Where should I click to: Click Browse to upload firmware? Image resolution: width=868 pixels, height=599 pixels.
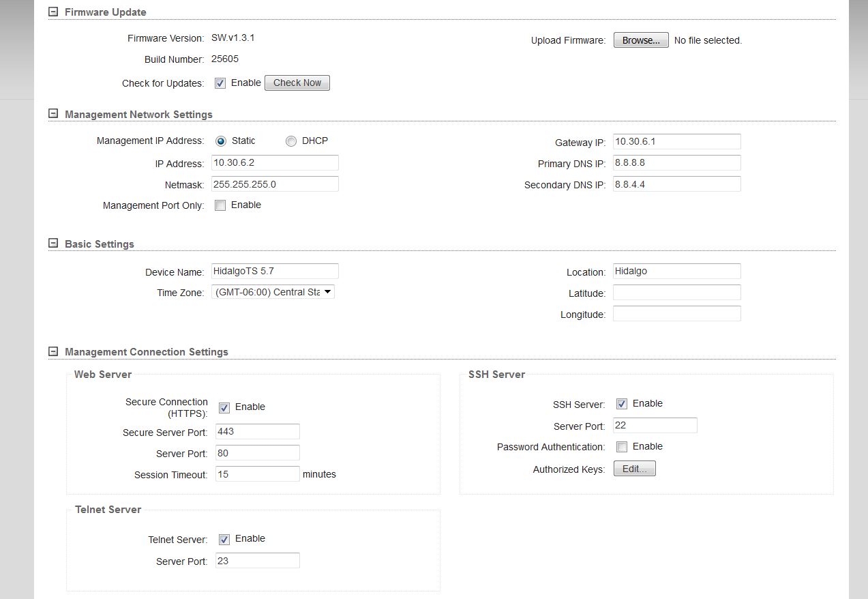[640, 40]
